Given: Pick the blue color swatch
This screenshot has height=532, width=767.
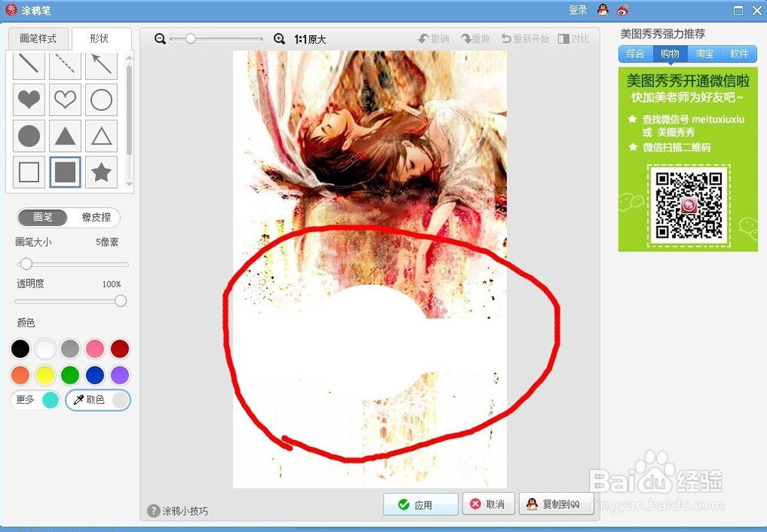Looking at the screenshot, I should (95, 375).
